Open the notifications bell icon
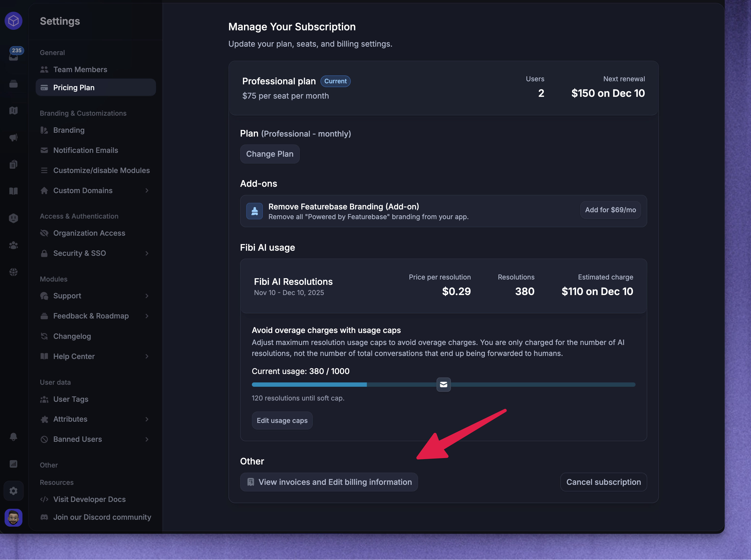 pyautogui.click(x=14, y=437)
